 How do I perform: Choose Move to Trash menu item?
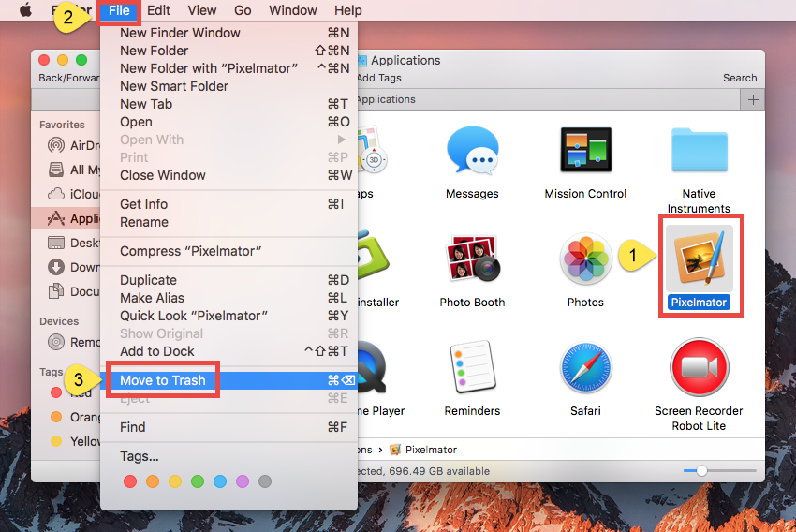tap(163, 380)
